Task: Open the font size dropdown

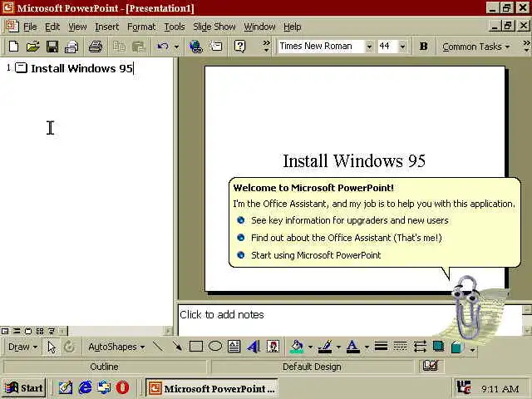Action: coord(402,47)
